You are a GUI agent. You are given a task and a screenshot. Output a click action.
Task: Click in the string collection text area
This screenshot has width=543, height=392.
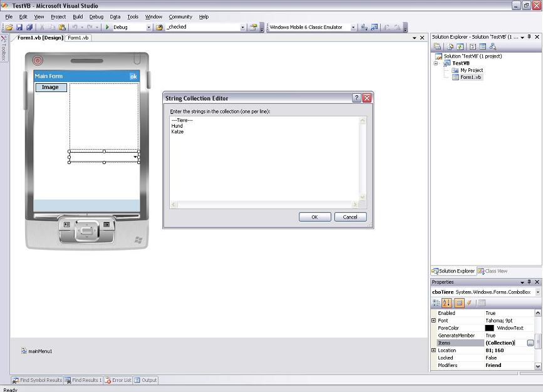pyautogui.click(x=264, y=159)
